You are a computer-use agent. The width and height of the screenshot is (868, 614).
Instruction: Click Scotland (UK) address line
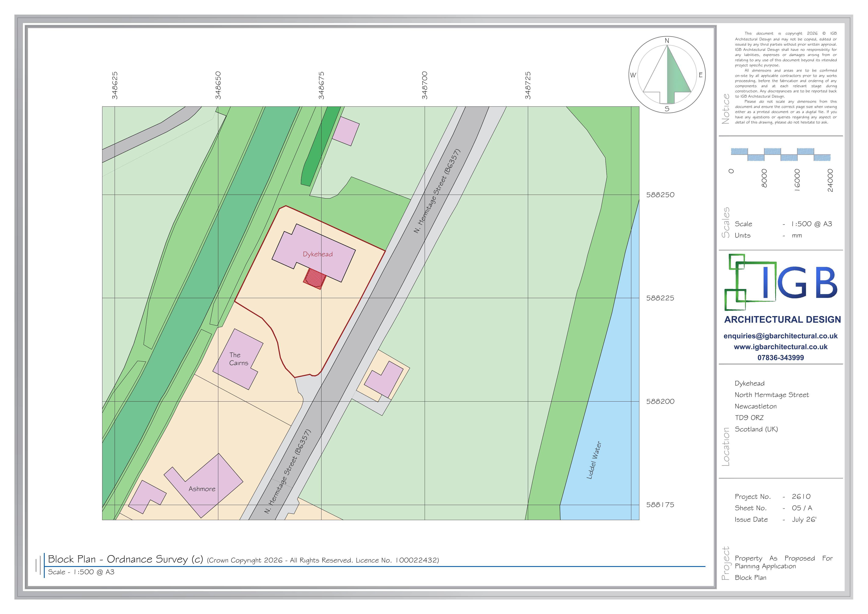point(756,429)
